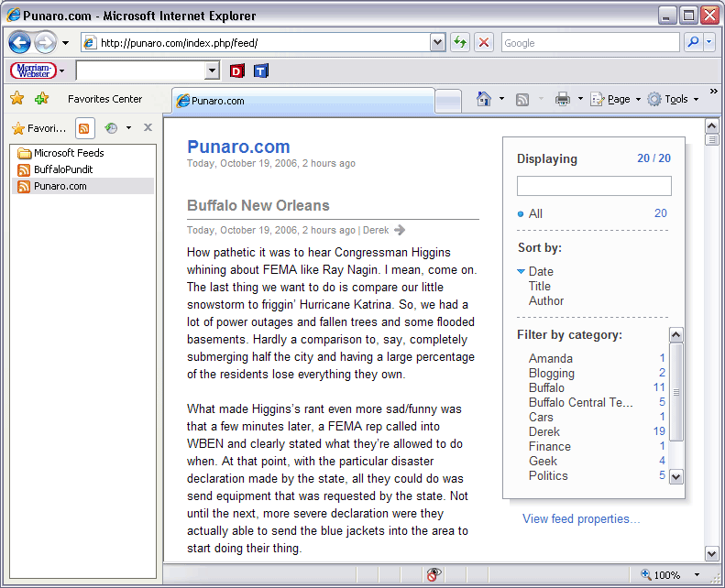Filter by Politics category
The width and height of the screenshot is (725, 588).
pyautogui.click(x=548, y=475)
